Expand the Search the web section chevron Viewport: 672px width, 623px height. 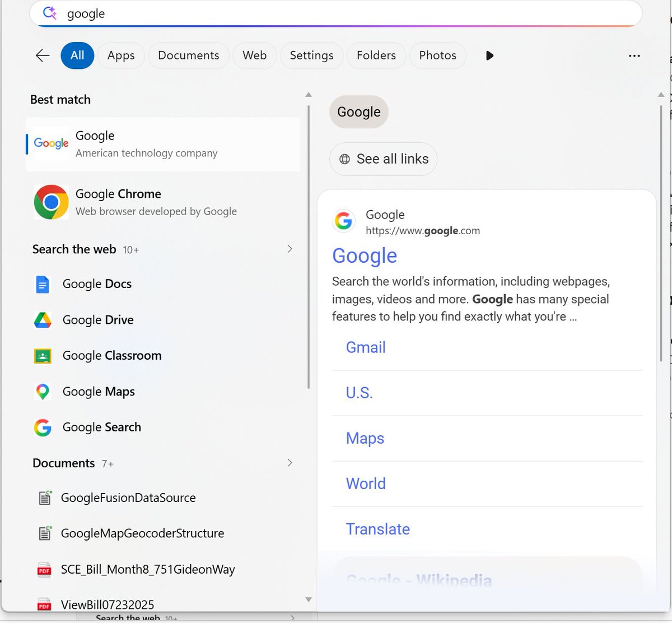point(290,249)
